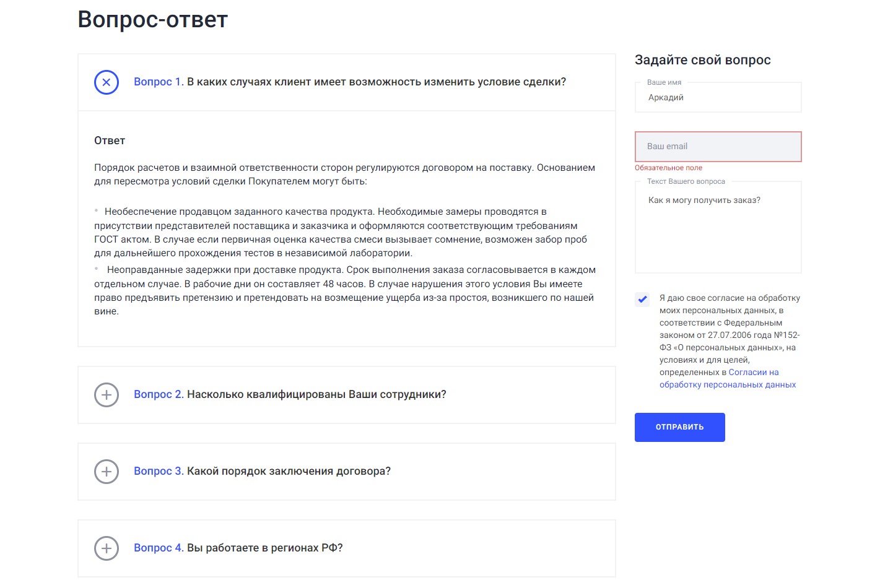Click the blue "Вопрос 2" label
880x588 pixels.
(158, 395)
